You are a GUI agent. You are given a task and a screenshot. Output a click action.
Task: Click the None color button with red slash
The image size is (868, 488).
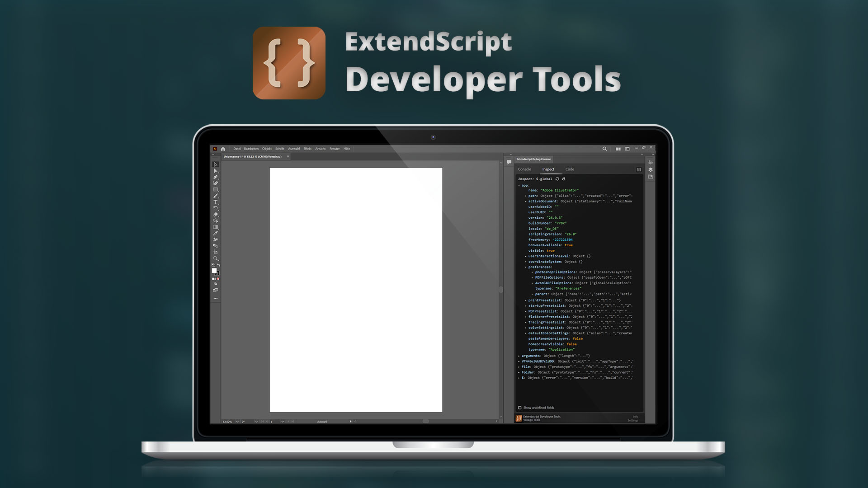[x=218, y=279]
